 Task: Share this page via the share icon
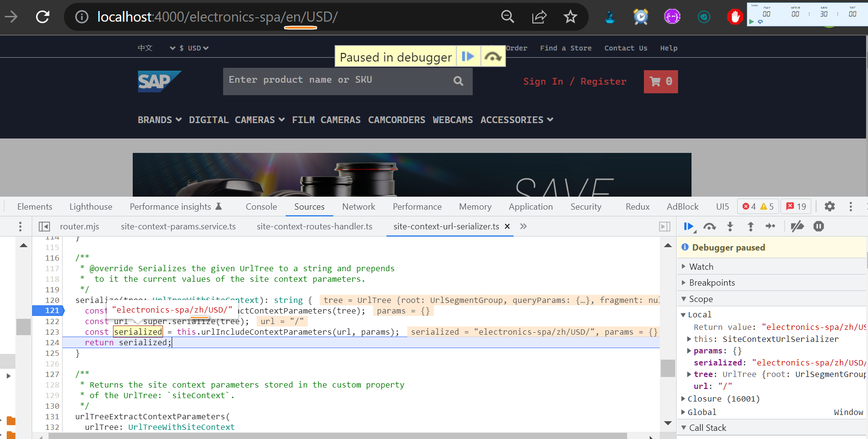click(x=539, y=17)
